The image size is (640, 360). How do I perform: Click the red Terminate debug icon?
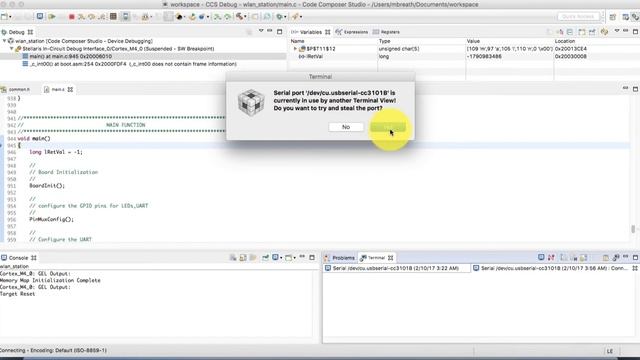[x=71, y=17]
